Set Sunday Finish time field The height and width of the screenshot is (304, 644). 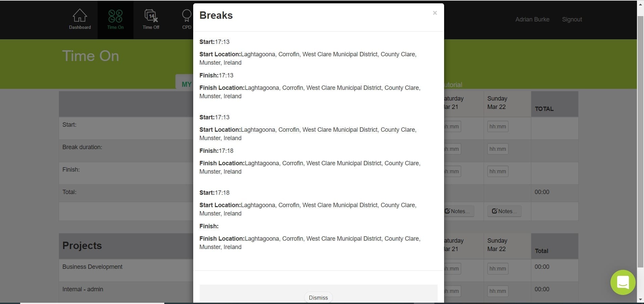click(x=498, y=171)
